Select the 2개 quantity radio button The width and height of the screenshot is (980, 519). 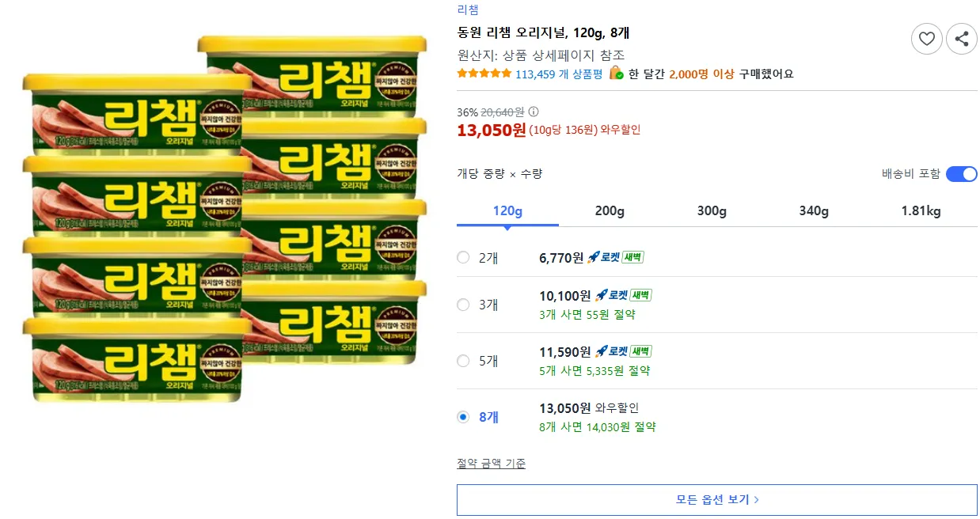pyautogui.click(x=463, y=257)
